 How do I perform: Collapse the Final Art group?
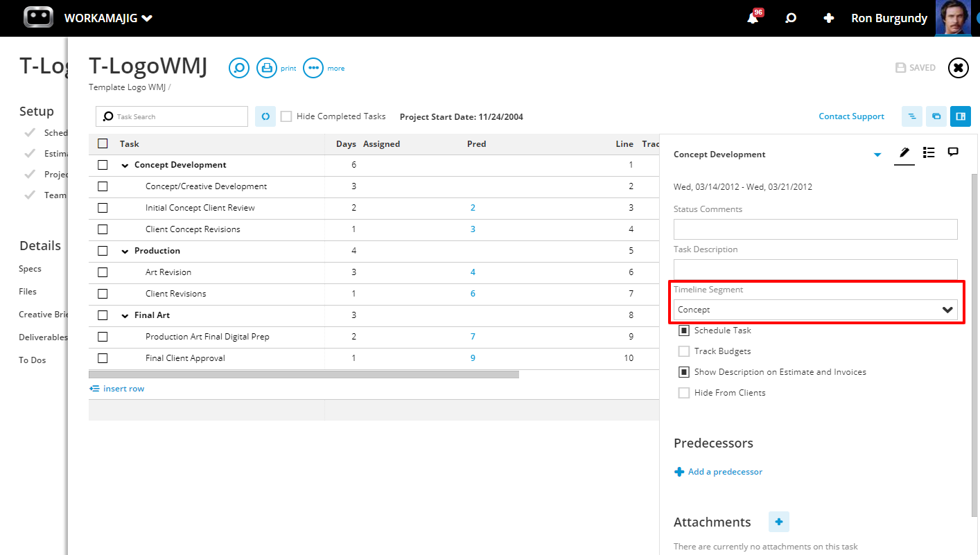tap(125, 316)
